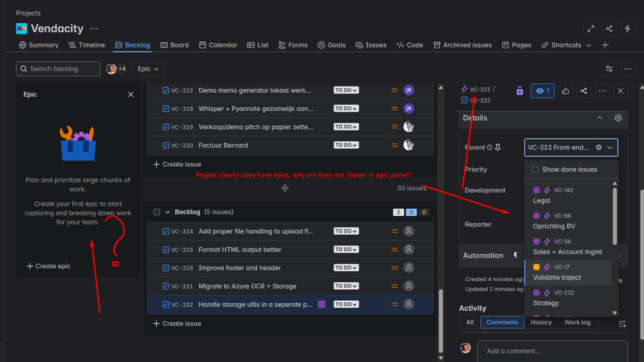Change VC-322 status TO DO dropdown

point(346,90)
